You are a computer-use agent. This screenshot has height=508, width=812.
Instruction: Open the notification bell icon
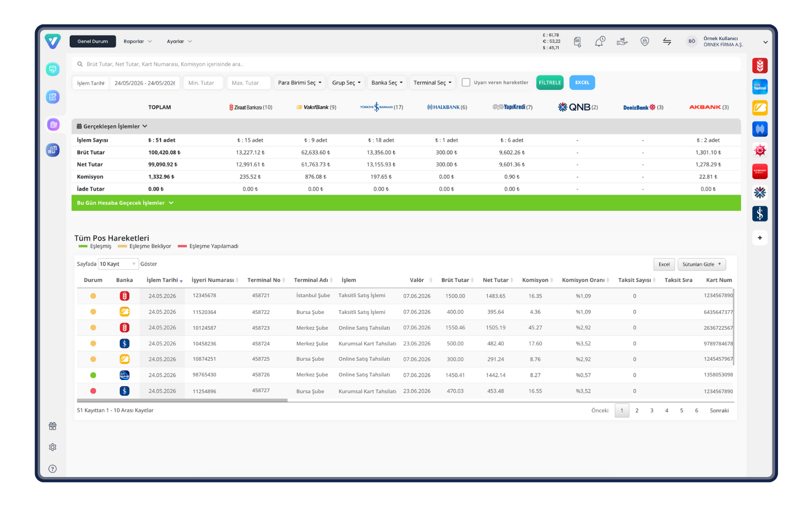[600, 42]
